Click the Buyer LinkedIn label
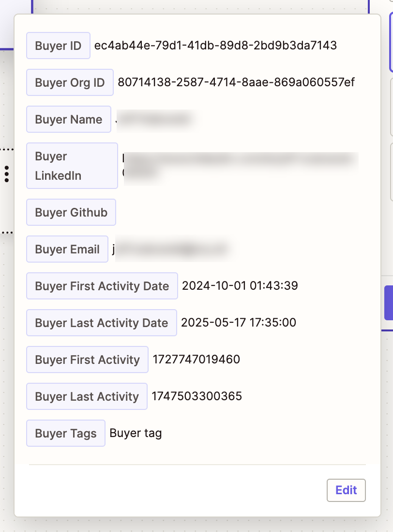The width and height of the screenshot is (393, 532). 72,166
